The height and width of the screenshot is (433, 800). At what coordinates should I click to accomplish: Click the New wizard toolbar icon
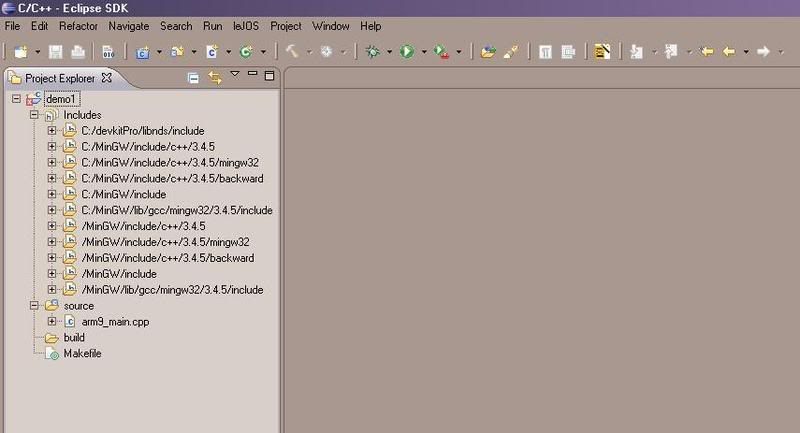click(x=21, y=52)
